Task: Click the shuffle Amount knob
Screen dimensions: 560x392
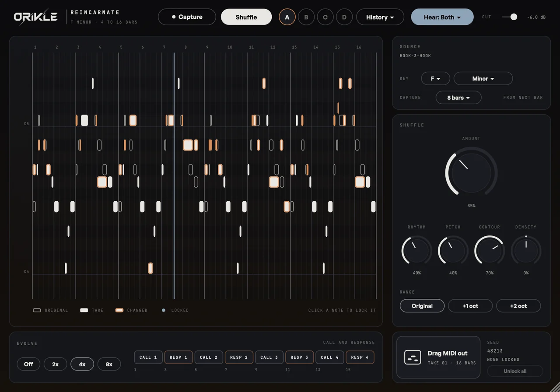Action: pos(471,173)
